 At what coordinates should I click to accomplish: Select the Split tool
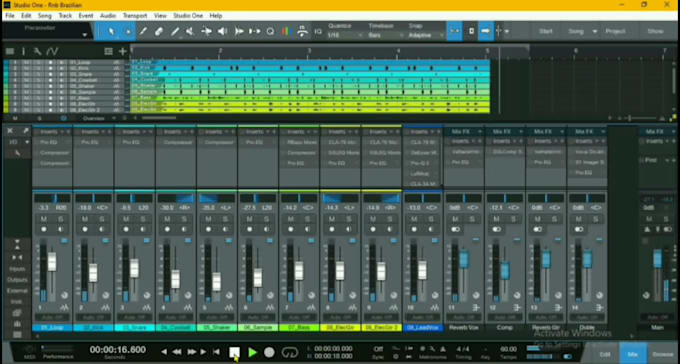(x=143, y=31)
